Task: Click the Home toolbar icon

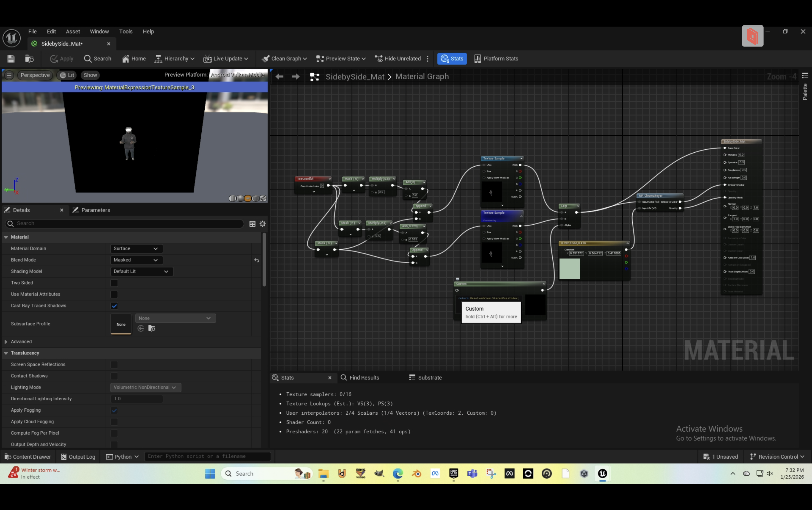Action: (134, 59)
